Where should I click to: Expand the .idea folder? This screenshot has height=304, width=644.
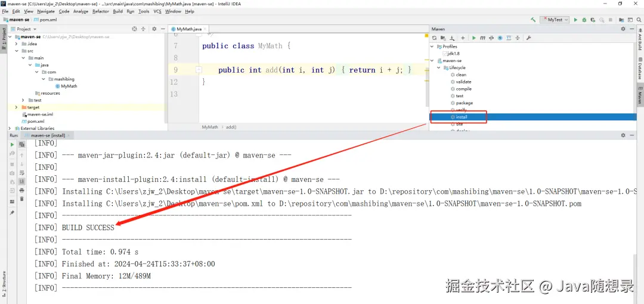(16, 44)
